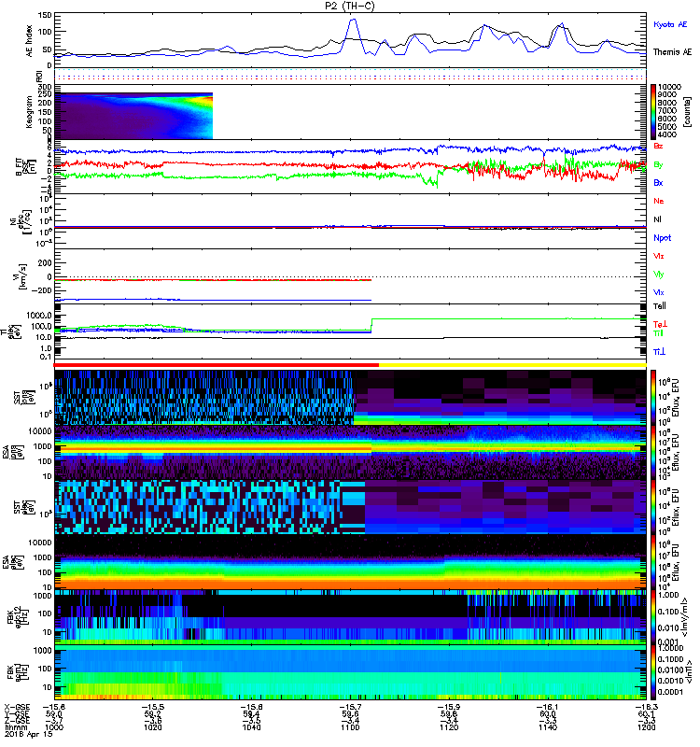This screenshot has height=747, width=700.
Task: Click the SST electrons Eflux color bar
Action: click(x=654, y=507)
